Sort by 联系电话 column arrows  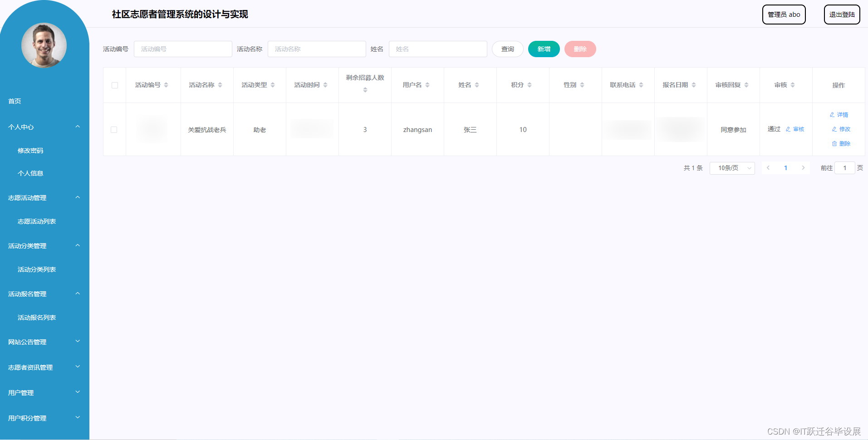coord(641,85)
